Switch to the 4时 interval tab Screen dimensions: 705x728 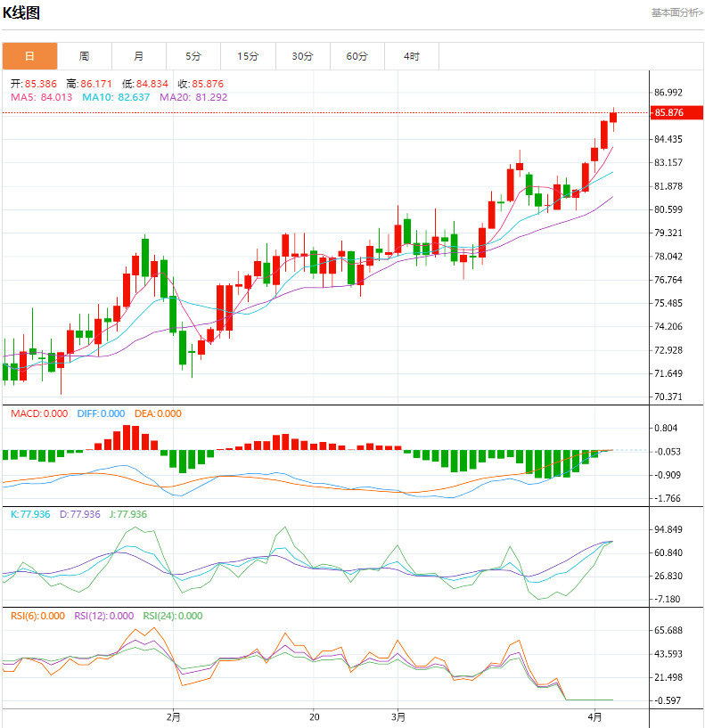tap(412, 56)
